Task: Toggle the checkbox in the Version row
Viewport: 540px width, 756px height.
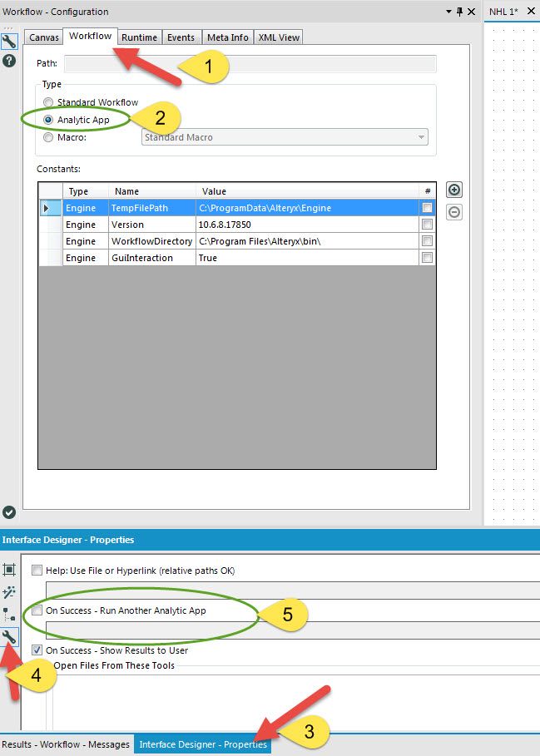Action: [x=427, y=225]
